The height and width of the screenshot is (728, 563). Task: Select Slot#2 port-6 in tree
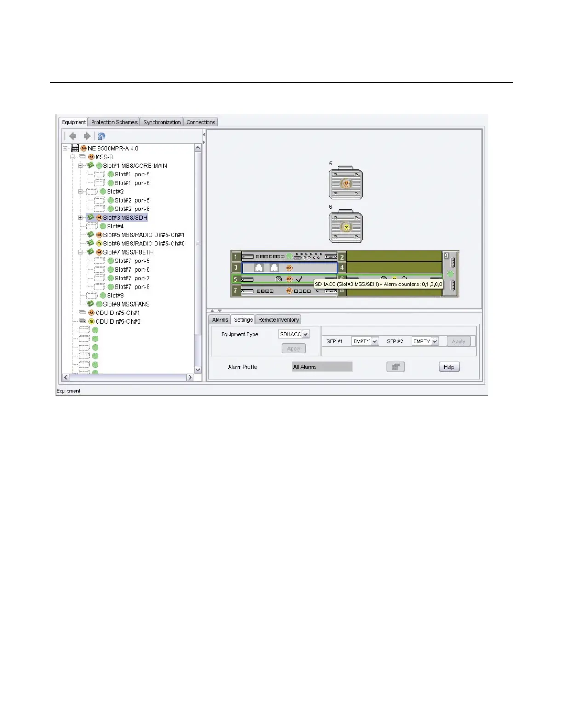[132, 209]
